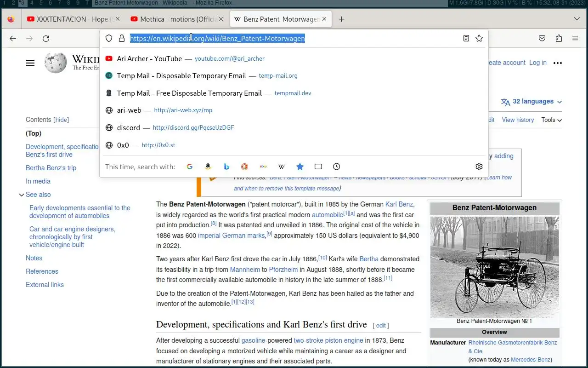Search bookmarks via the star shortcut
The image size is (588, 368).
(300, 167)
